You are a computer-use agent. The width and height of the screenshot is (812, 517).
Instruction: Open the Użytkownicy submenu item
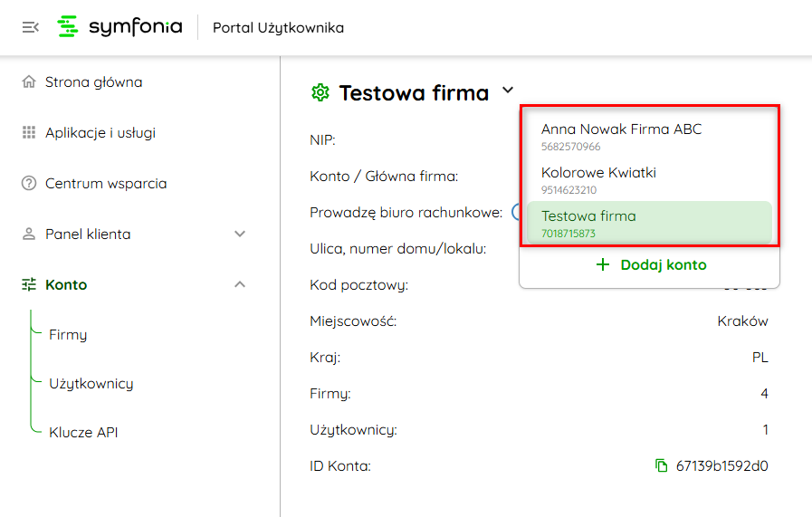tap(91, 384)
